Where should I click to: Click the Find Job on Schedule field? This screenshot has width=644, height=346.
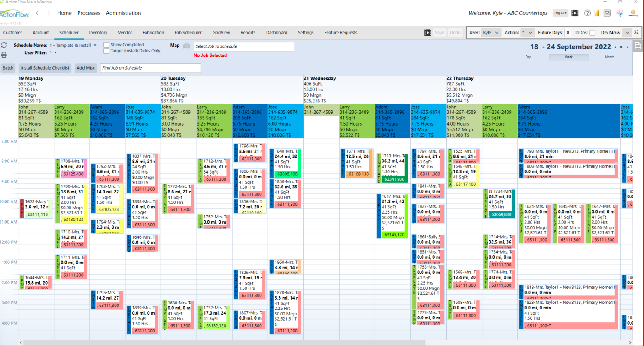click(x=150, y=67)
